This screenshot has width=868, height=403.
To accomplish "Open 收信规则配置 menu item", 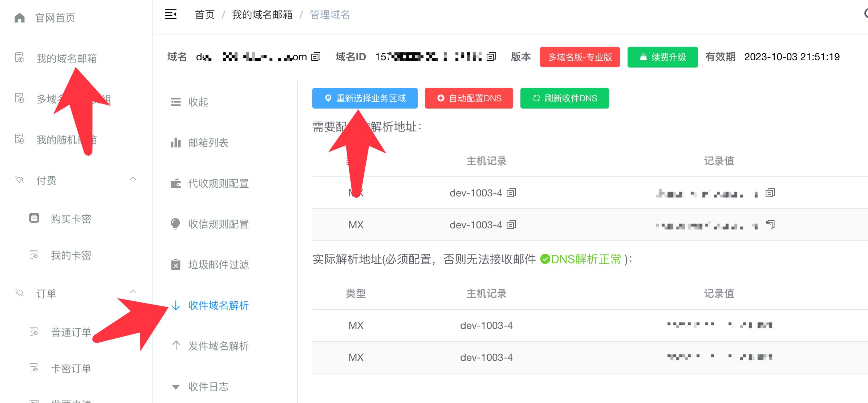I will point(219,224).
